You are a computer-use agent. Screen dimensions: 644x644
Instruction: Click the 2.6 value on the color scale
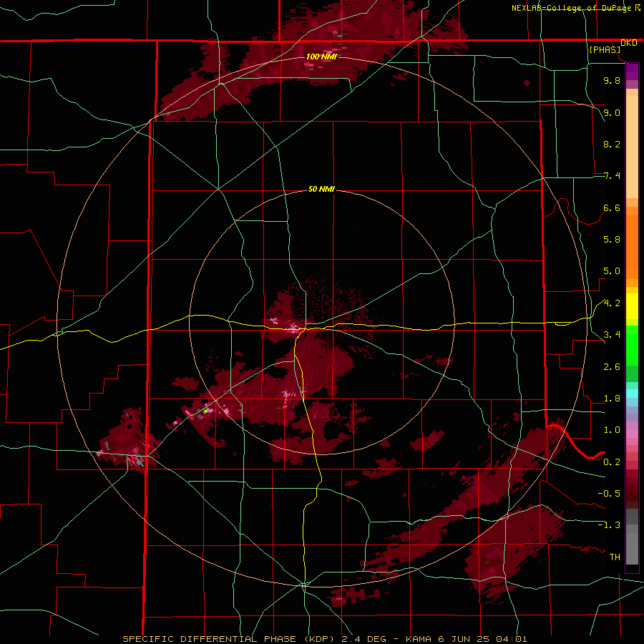click(x=612, y=367)
